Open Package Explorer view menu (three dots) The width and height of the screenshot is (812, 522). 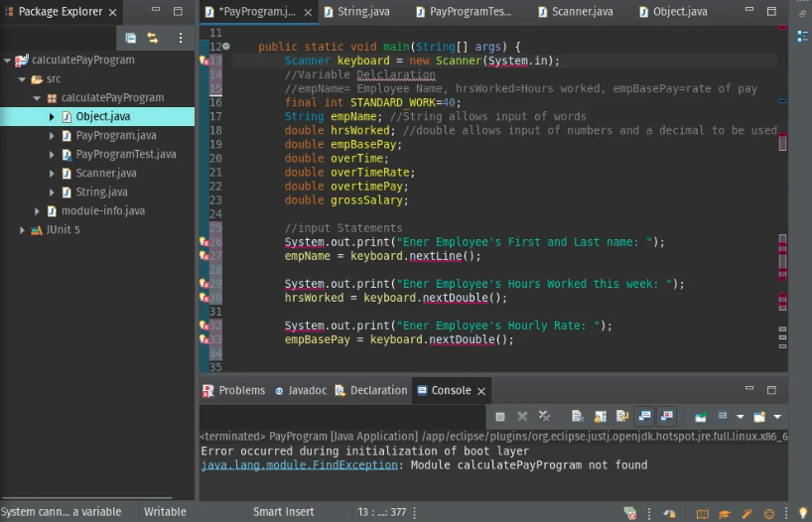point(181,38)
